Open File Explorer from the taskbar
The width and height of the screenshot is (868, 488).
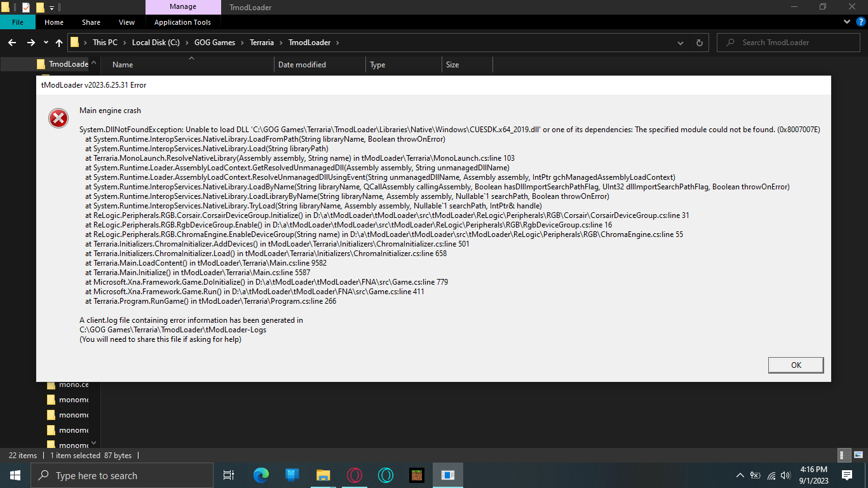click(x=323, y=475)
